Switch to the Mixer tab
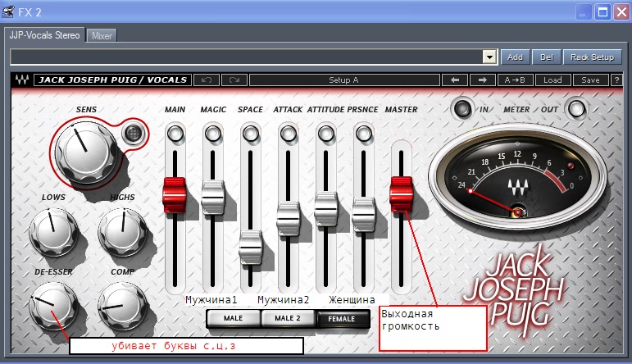Screen dimensions: 632x364 click(102, 36)
